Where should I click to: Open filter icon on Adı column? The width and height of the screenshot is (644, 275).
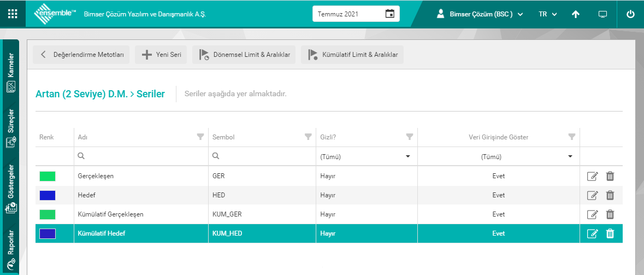(x=200, y=137)
